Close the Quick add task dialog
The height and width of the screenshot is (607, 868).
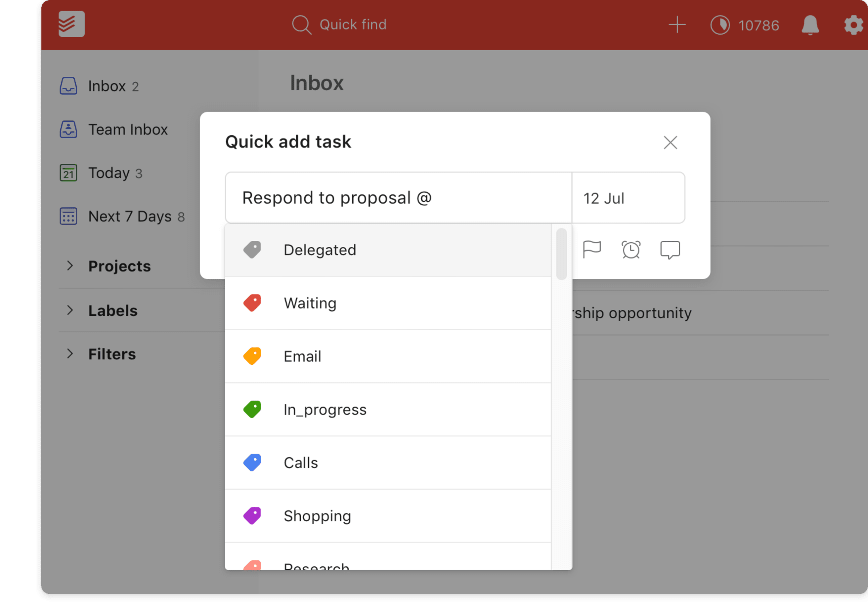click(670, 142)
